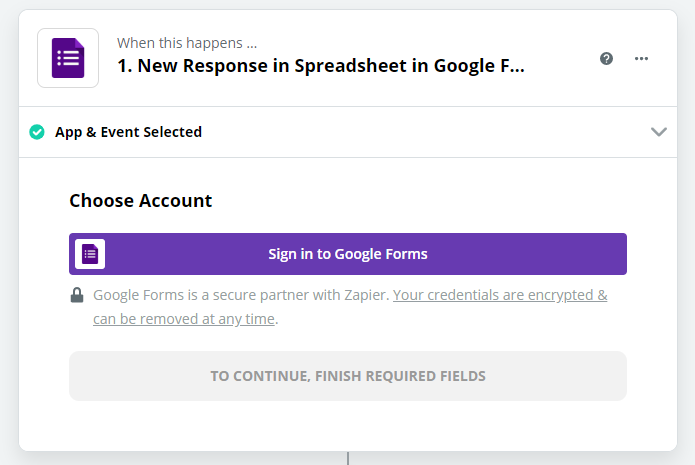Open the App & Event Selected section
The image size is (695, 465).
[x=128, y=132]
